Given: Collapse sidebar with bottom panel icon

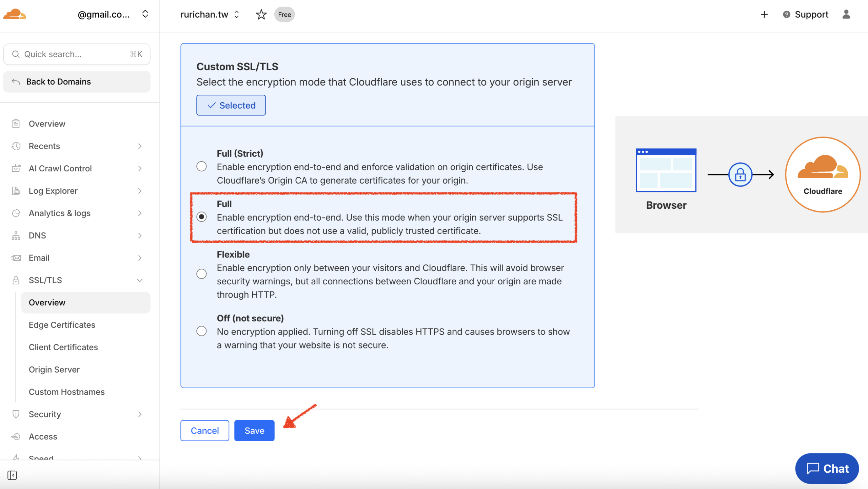Looking at the screenshot, I should click(x=12, y=475).
